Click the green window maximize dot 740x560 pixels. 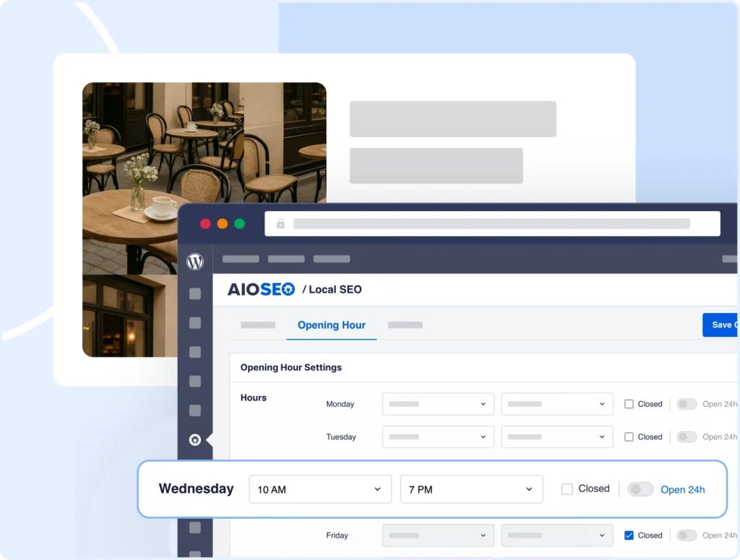(x=240, y=223)
